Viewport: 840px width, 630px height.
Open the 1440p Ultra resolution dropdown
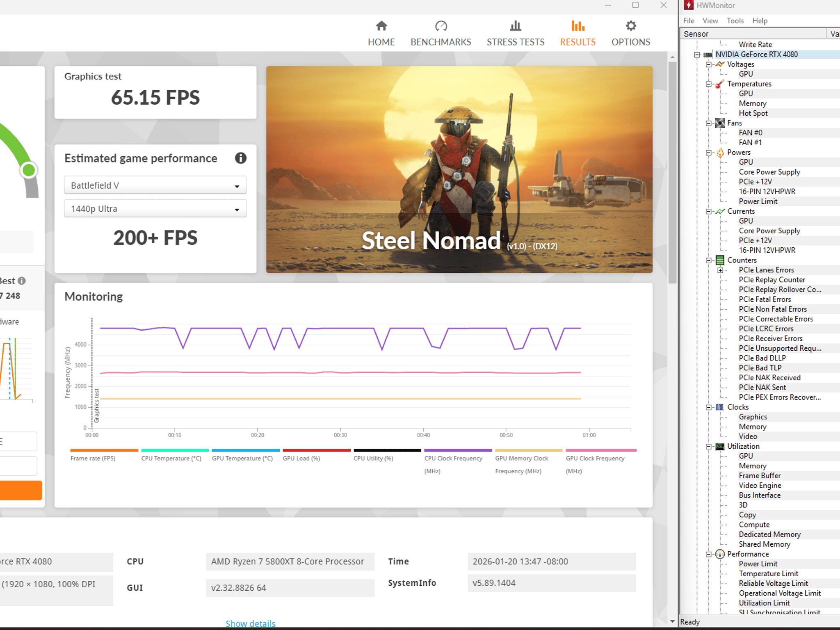155,209
